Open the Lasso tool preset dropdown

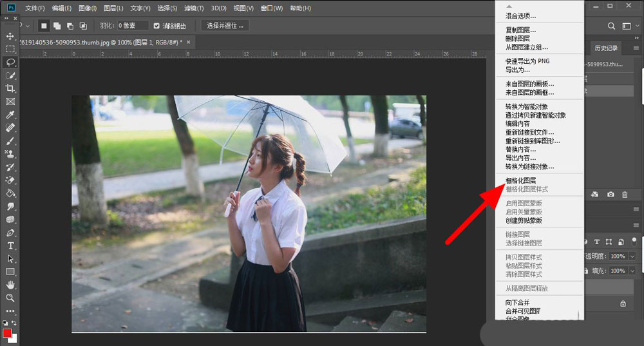(x=28, y=26)
